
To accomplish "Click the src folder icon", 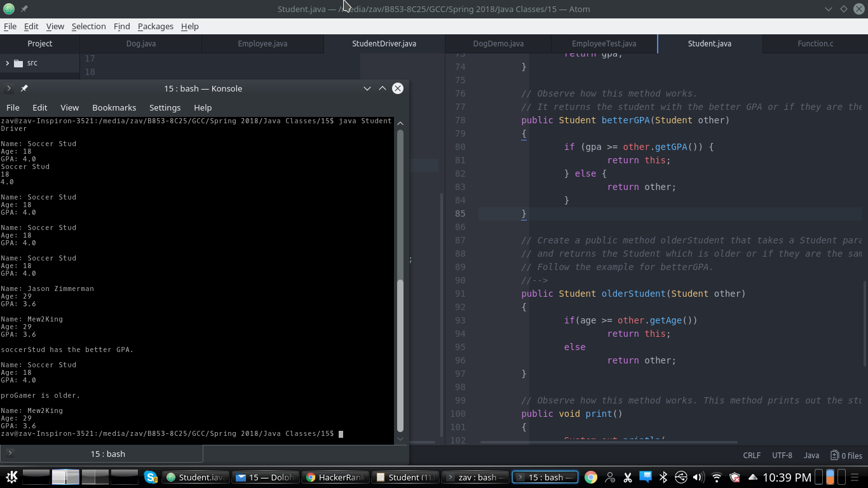I will [18, 63].
